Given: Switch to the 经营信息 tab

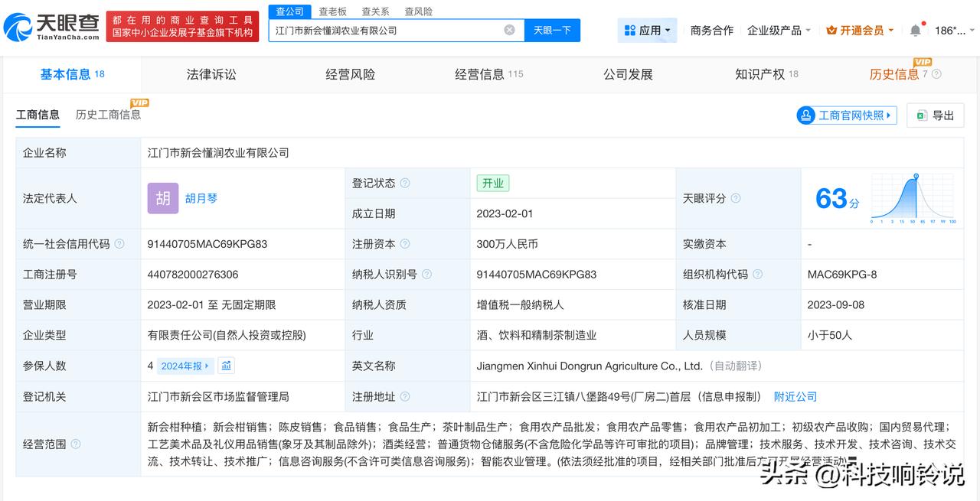Looking at the screenshot, I should pyautogui.click(x=488, y=74).
